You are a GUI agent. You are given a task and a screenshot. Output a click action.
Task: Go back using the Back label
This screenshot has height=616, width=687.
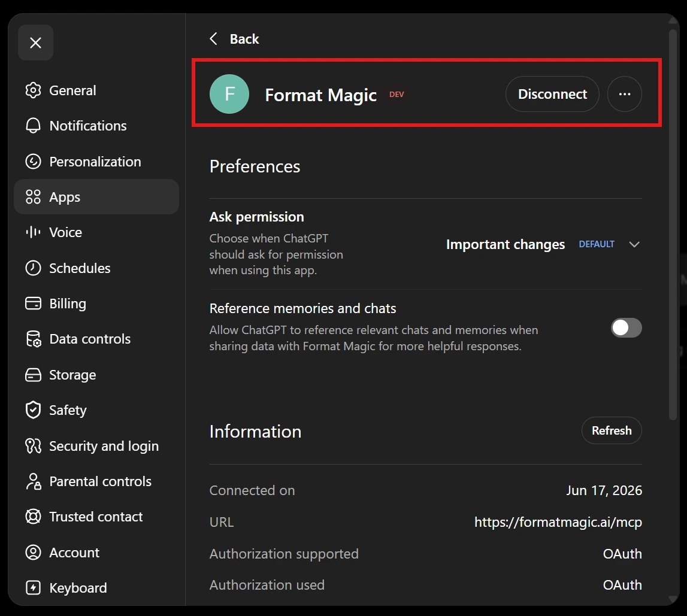(x=244, y=39)
